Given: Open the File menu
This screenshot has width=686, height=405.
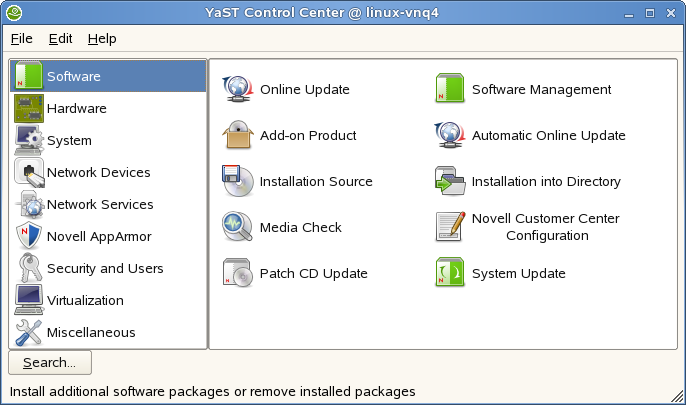Looking at the screenshot, I should (21, 38).
